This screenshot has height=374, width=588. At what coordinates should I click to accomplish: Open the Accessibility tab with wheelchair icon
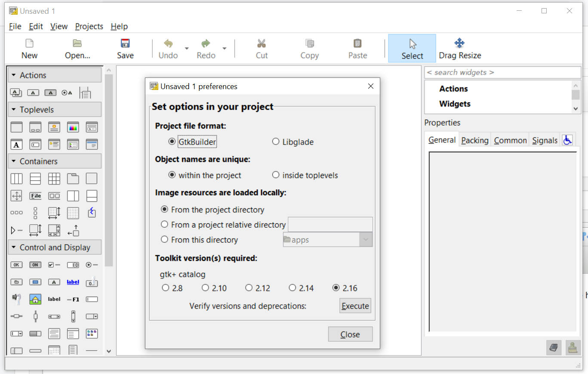tap(567, 140)
